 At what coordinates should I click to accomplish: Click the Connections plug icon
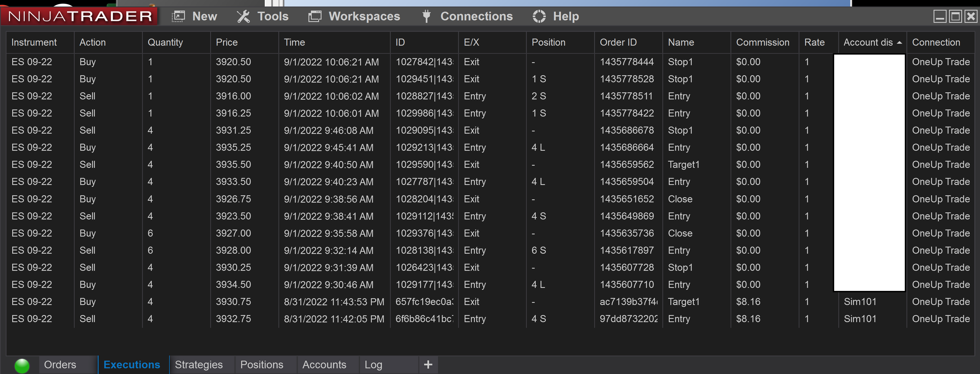[427, 16]
